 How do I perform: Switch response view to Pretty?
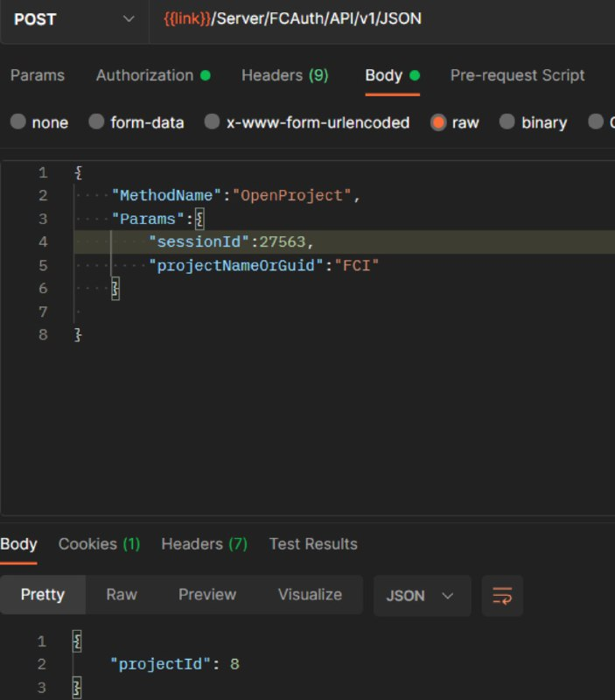pyautogui.click(x=43, y=595)
